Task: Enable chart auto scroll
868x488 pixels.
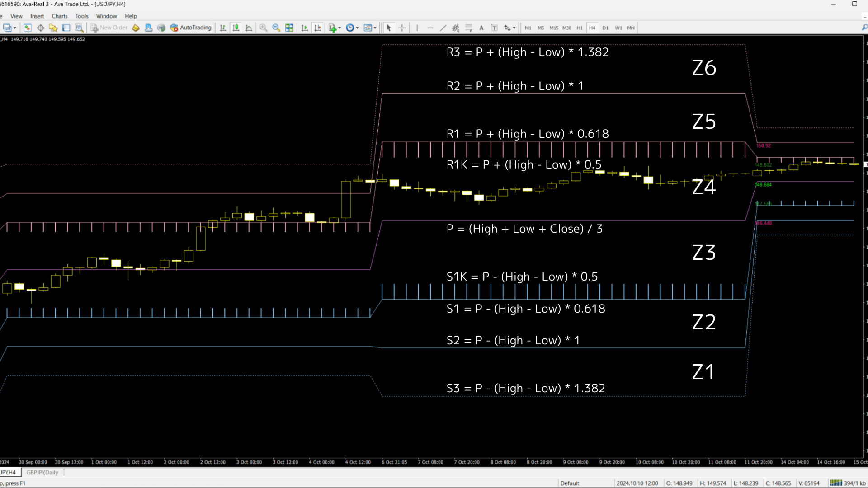Action: [x=304, y=28]
